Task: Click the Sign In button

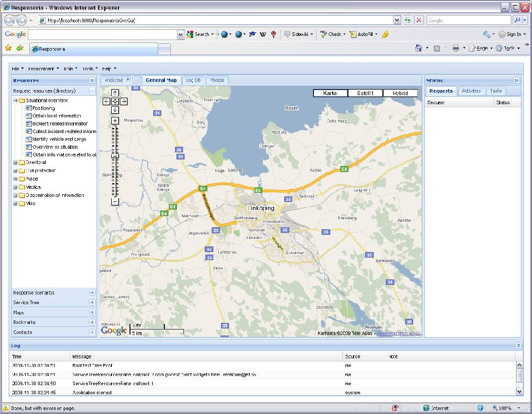Action: click(512, 34)
